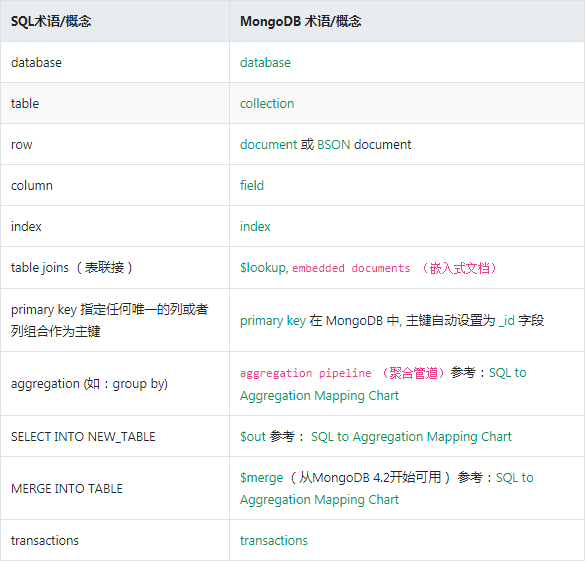Select the black 'index' cell in SQL column
Screen dimensions: 586x562
115,226
